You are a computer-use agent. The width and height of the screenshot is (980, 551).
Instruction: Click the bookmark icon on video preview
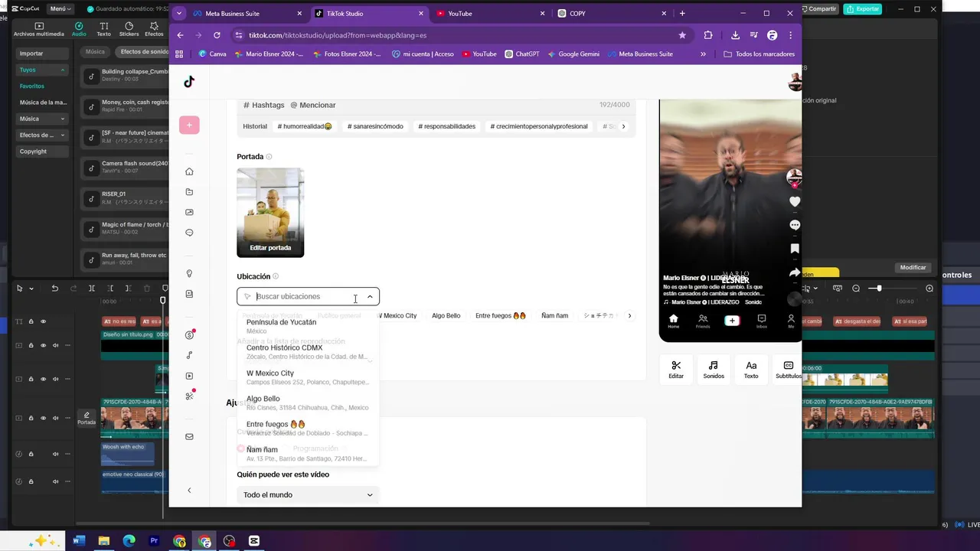click(x=795, y=249)
